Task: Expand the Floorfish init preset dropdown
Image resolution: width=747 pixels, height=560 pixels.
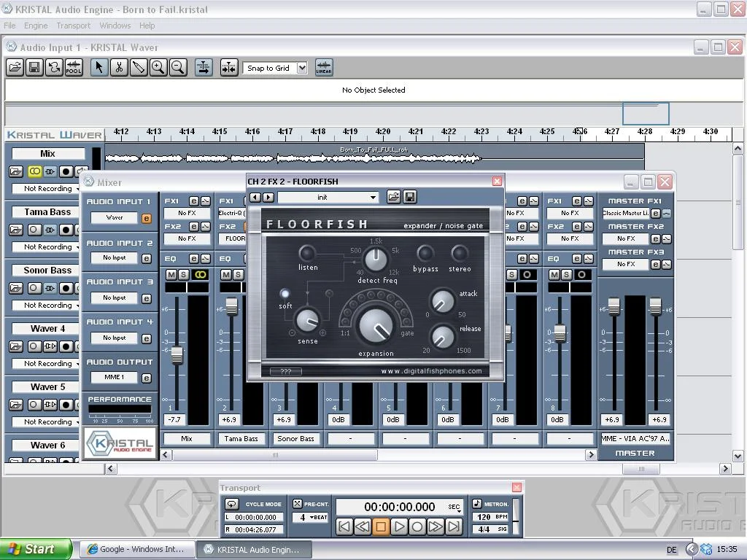Action: 373,197
